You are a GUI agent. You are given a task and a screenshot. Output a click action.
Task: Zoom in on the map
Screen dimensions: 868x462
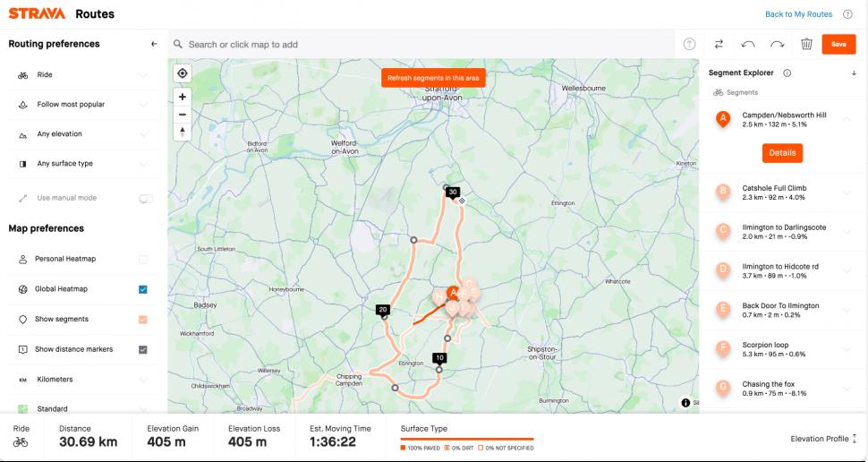point(183,97)
